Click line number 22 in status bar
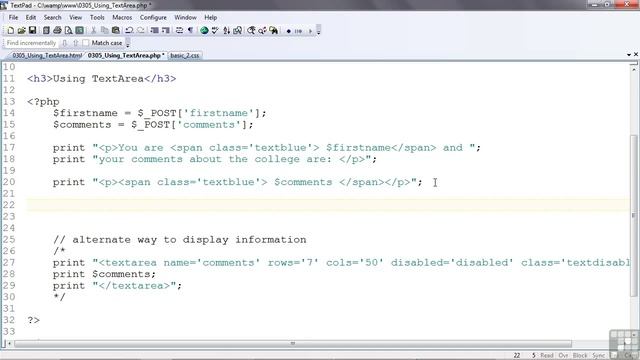 (517, 356)
